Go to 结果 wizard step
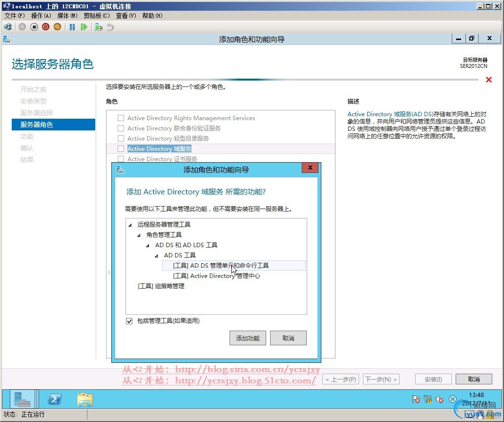 click(27, 159)
